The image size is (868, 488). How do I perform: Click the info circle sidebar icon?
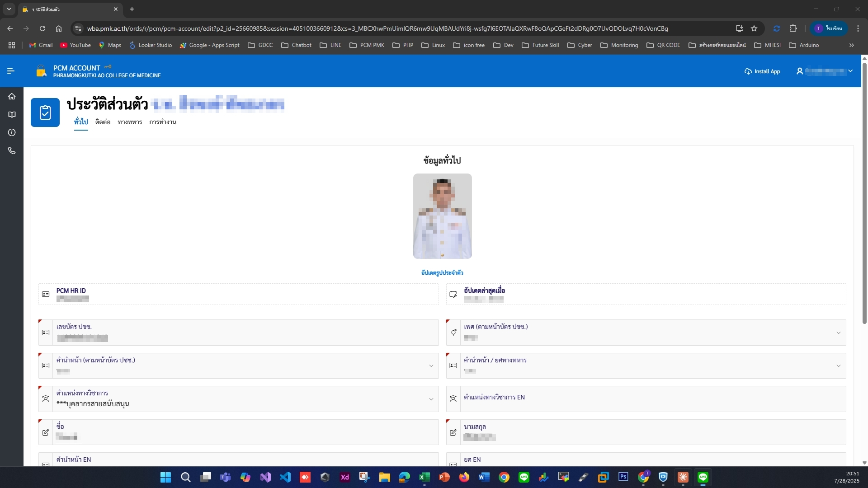click(x=12, y=132)
